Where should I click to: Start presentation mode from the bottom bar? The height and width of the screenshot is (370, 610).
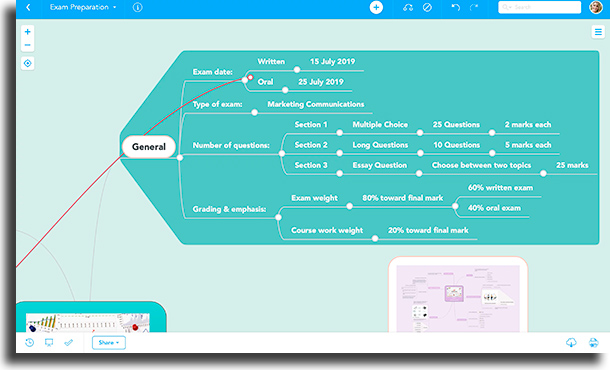coord(49,342)
